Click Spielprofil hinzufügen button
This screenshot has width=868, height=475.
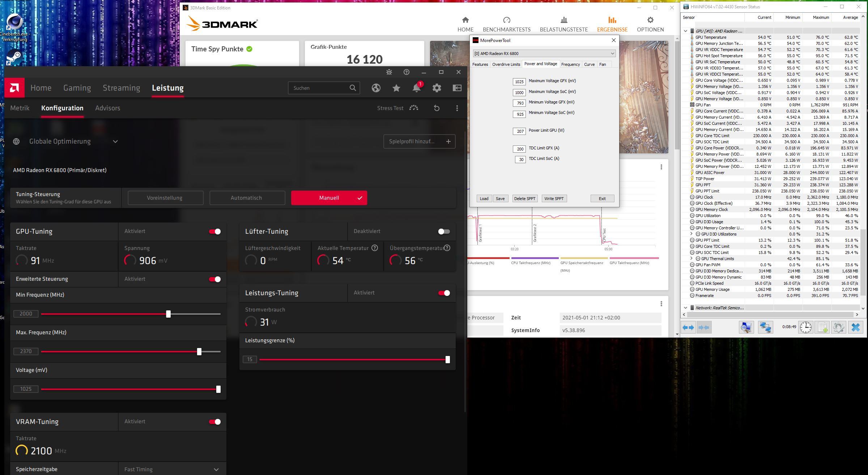[x=419, y=141]
